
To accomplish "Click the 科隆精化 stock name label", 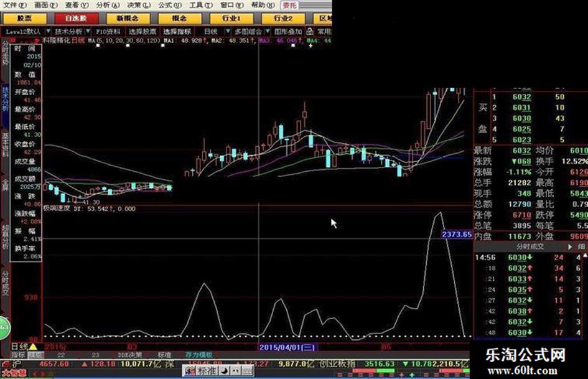I will (x=56, y=40).
